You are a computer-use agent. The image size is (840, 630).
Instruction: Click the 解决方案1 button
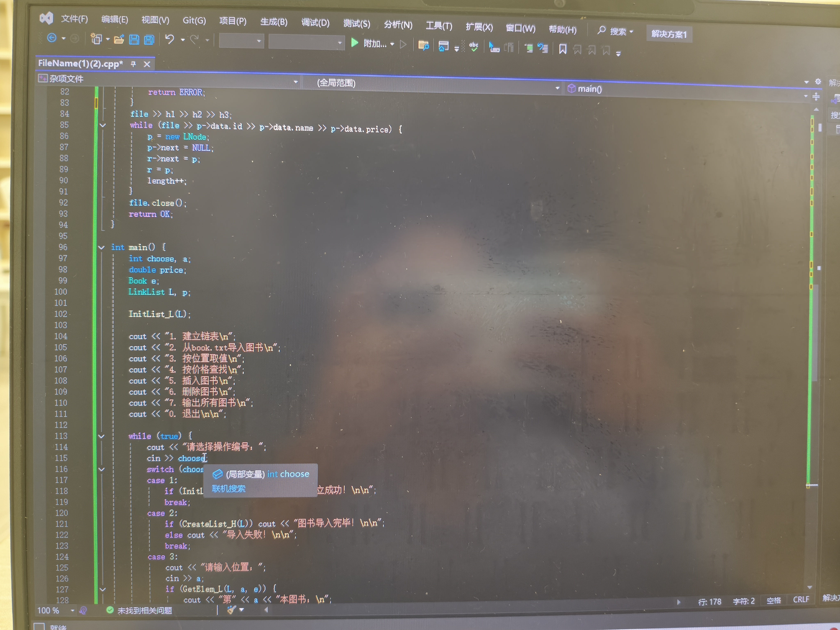click(669, 34)
